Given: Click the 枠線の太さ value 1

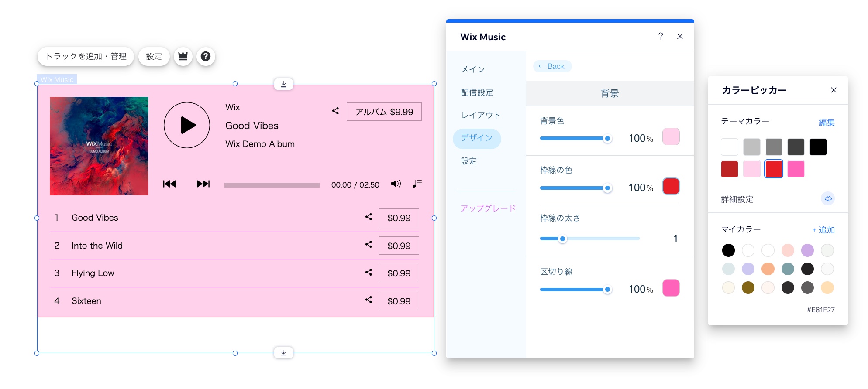Looking at the screenshot, I should coord(675,239).
